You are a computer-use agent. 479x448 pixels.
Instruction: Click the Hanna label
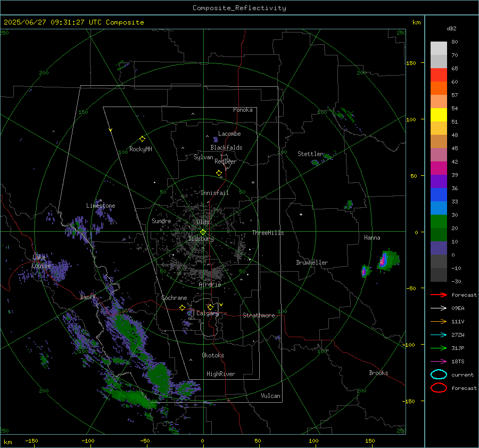point(372,238)
